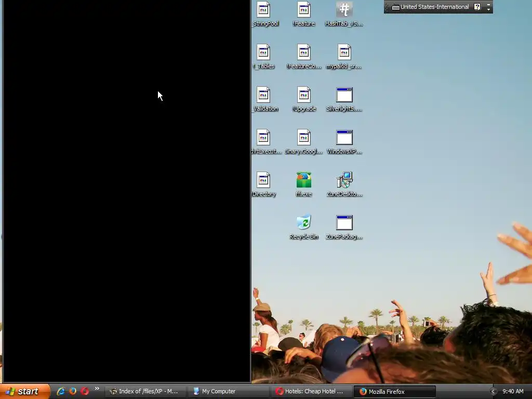
Task: Switch to Index of /files/XP taskbar button
Action: [145, 391]
